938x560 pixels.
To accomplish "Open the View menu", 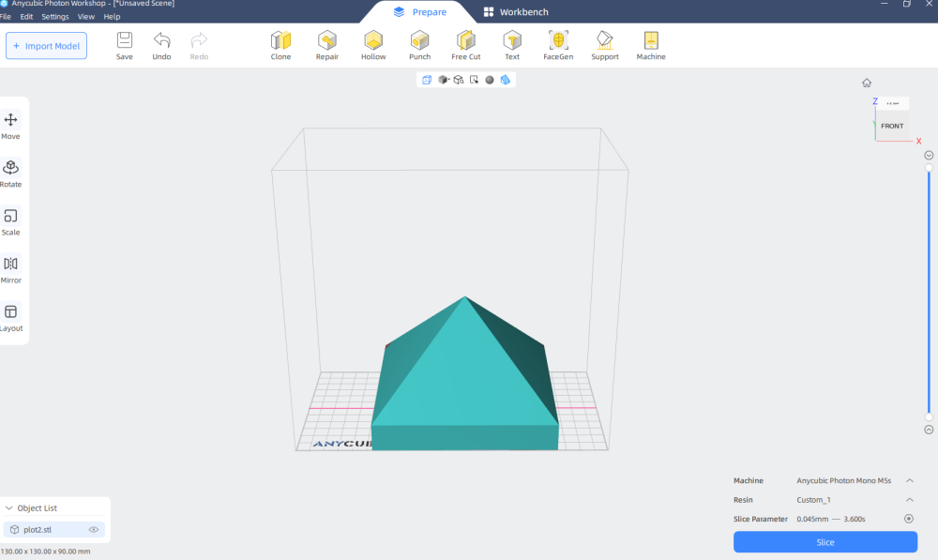I will click(86, 17).
